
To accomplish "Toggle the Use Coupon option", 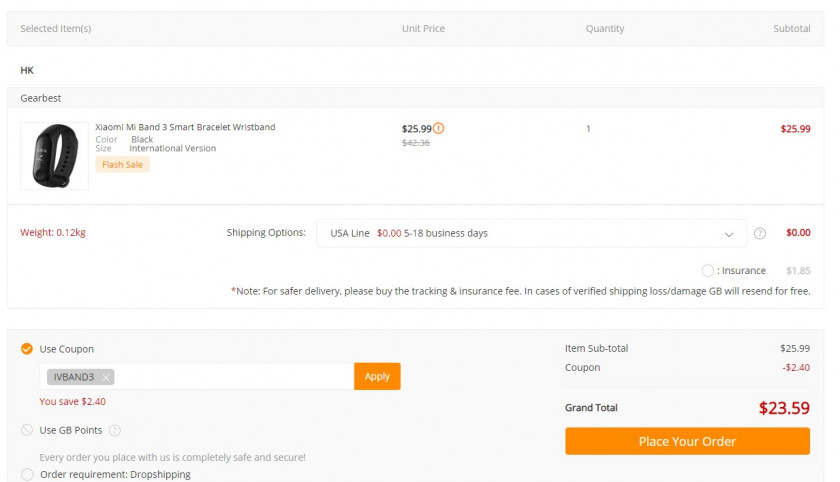I will [x=27, y=349].
